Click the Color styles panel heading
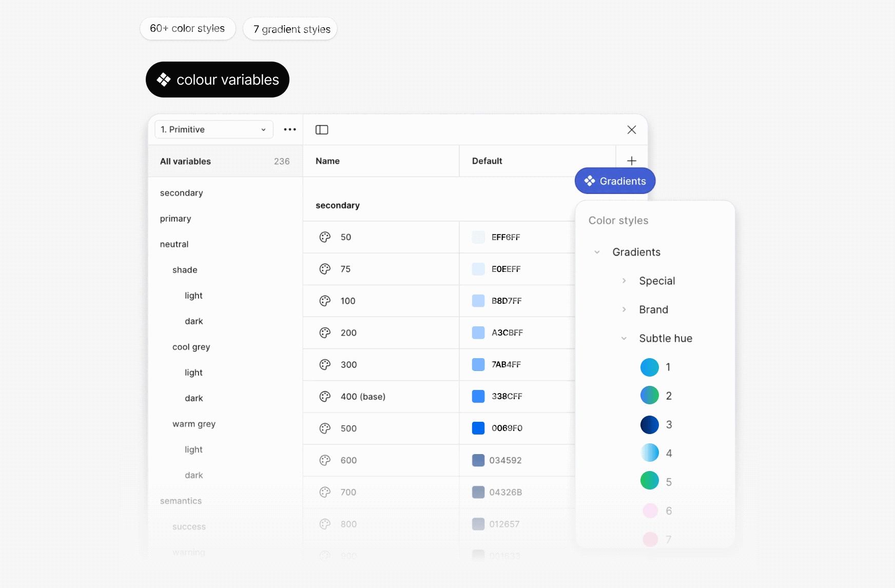Screen dimensions: 895x588 click(x=618, y=220)
